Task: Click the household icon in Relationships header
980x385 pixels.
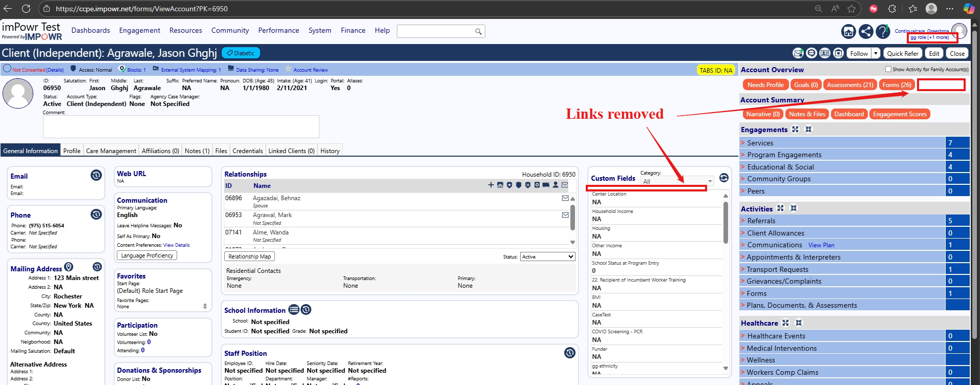Action: point(500,185)
